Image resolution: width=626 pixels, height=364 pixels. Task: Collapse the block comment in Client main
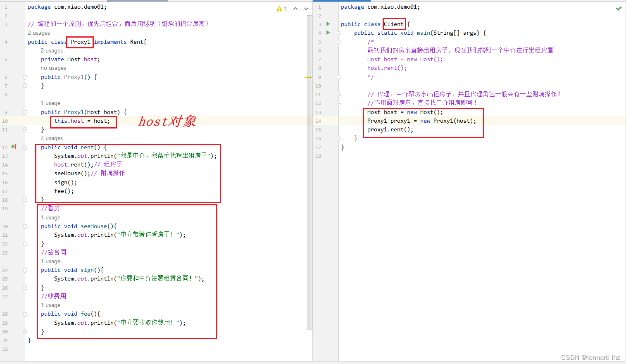pos(338,42)
